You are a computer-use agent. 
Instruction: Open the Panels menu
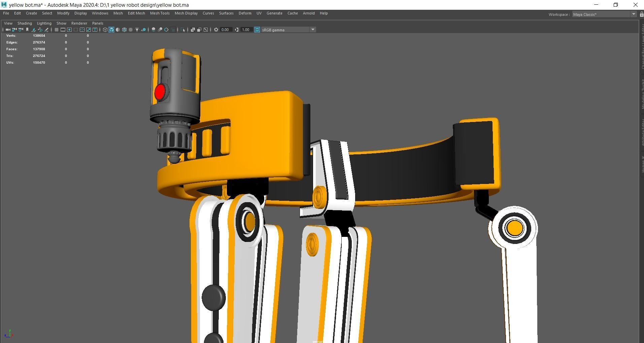coord(98,23)
